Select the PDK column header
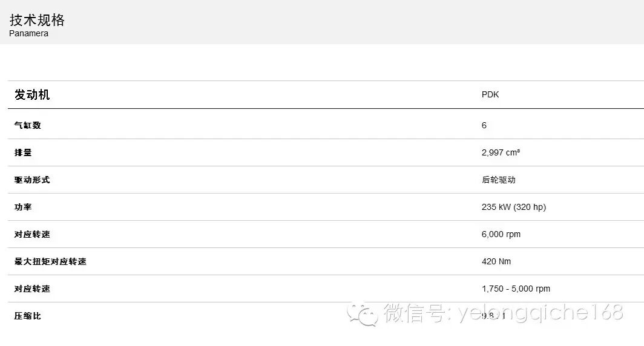The width and height of the screenshot is (644, 346). click(490, 95)
